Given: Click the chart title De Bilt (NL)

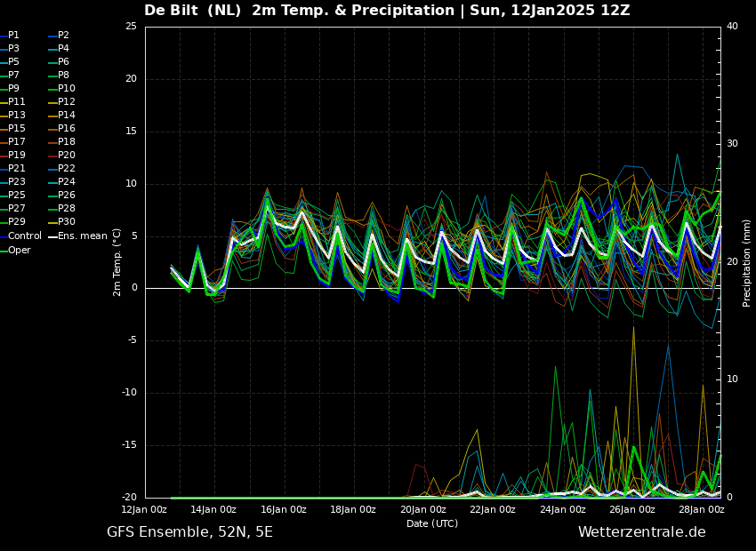Looking at the screenshot, I should (x=192, y=11).
